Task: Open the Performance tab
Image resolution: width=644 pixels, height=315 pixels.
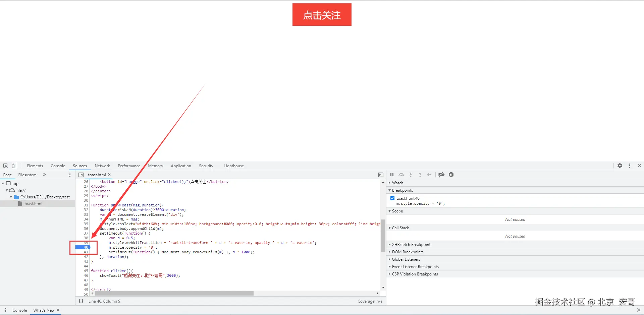Action: [x=129, y=166]
